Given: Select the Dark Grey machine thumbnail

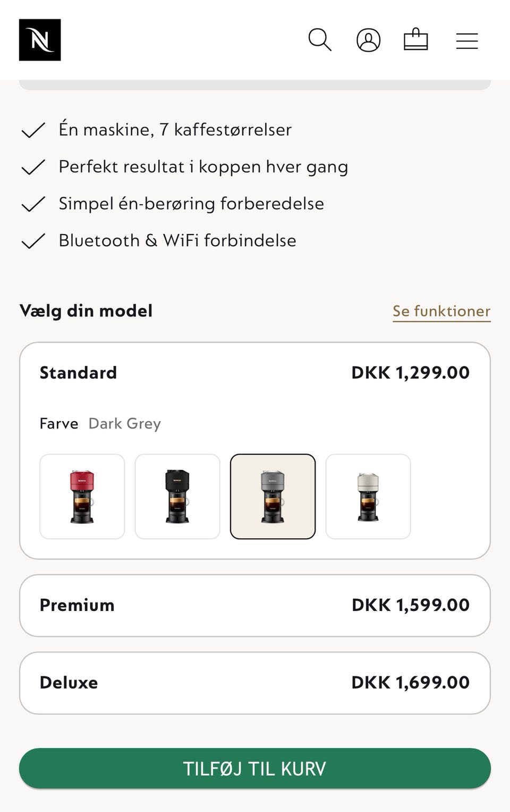Looking at the screenshot, I should click(x=273, y=496).
